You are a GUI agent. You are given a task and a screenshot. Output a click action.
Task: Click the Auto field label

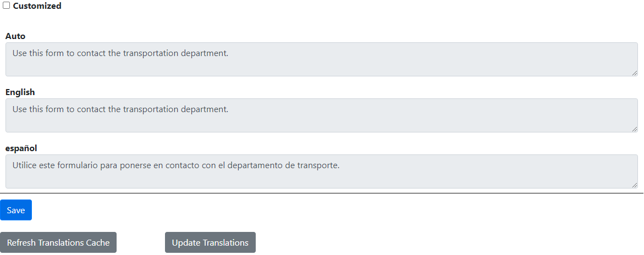[x=15, y=36]
